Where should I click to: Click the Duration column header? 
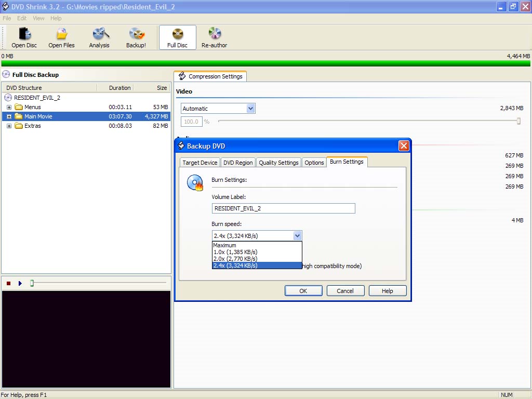115,88
